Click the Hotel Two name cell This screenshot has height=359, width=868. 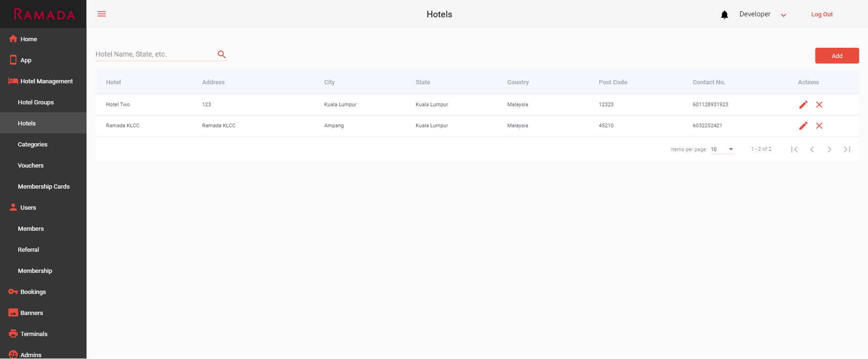[118, 105]
